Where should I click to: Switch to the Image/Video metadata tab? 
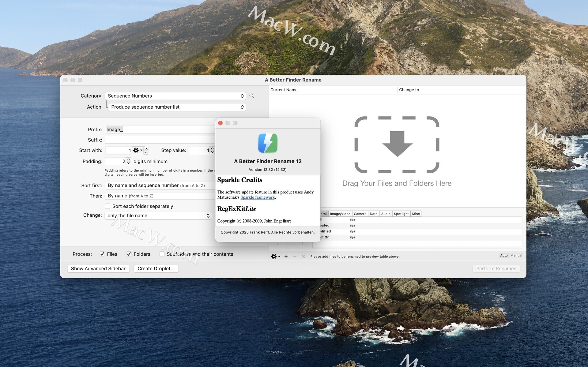click(340, 214)
